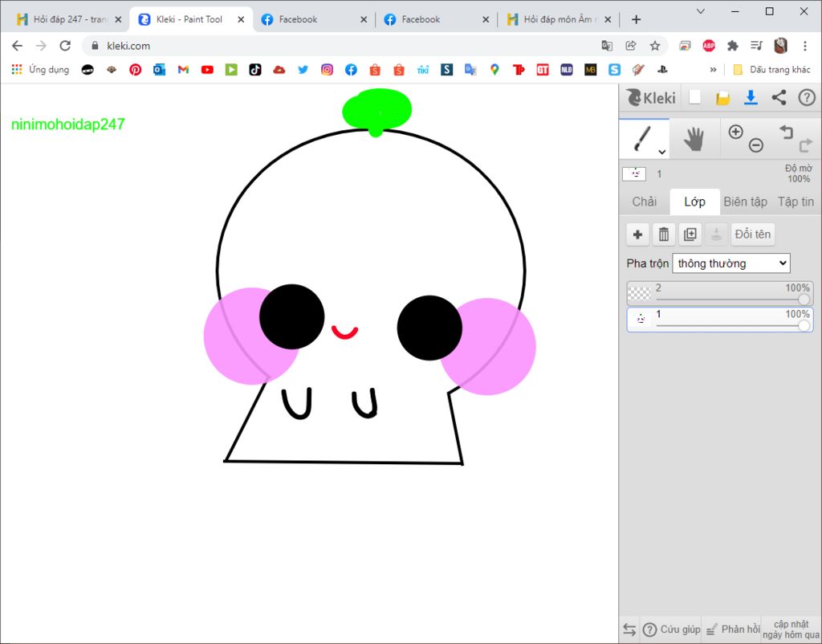Screen dimensions: 822x644
Task: Switch to the Hỏi đáp môn Âm browser tab
Action: click(x=559, y=19)
